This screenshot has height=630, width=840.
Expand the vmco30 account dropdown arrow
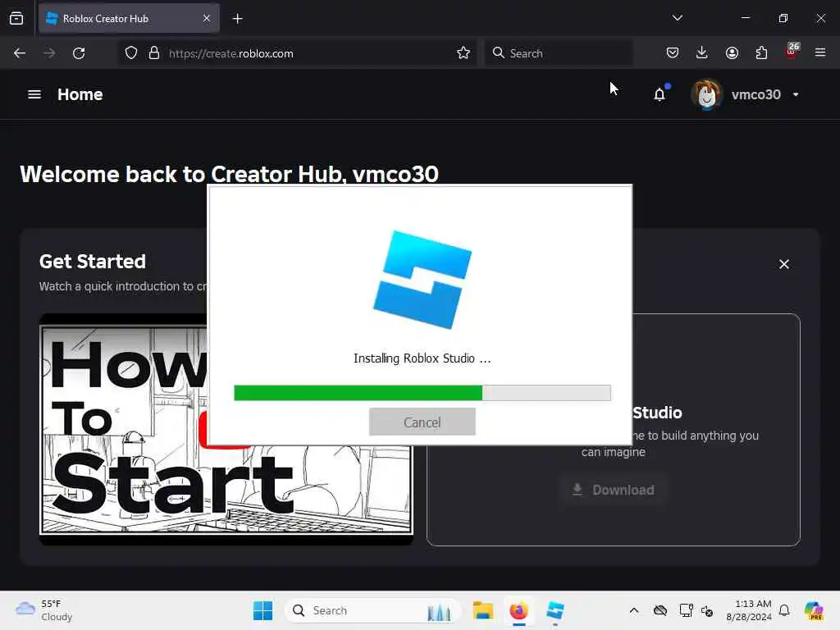coord(796,95)
